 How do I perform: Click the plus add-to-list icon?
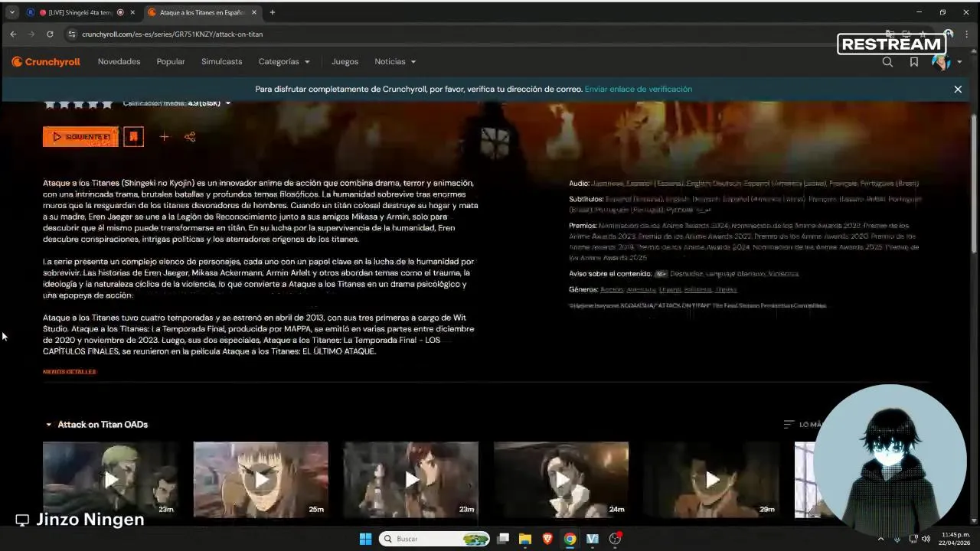pos(164,137)
